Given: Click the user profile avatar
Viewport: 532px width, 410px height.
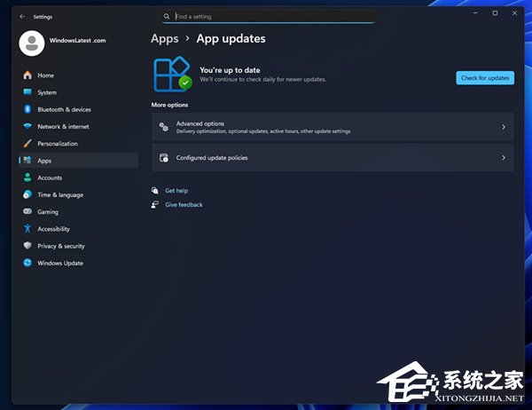Looking at the screenshot, I should (32, 43).
